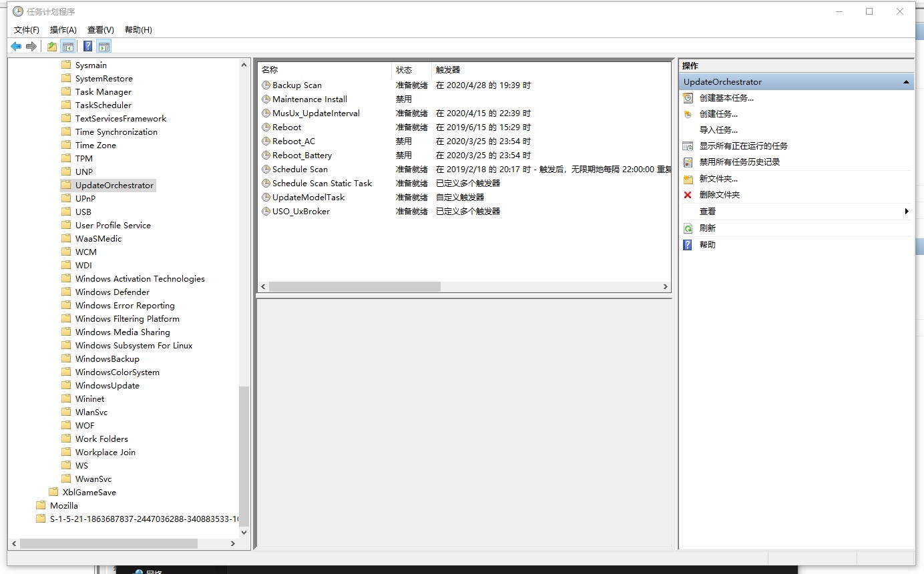Click the clock icon beside USO_UxBroker

266,212
